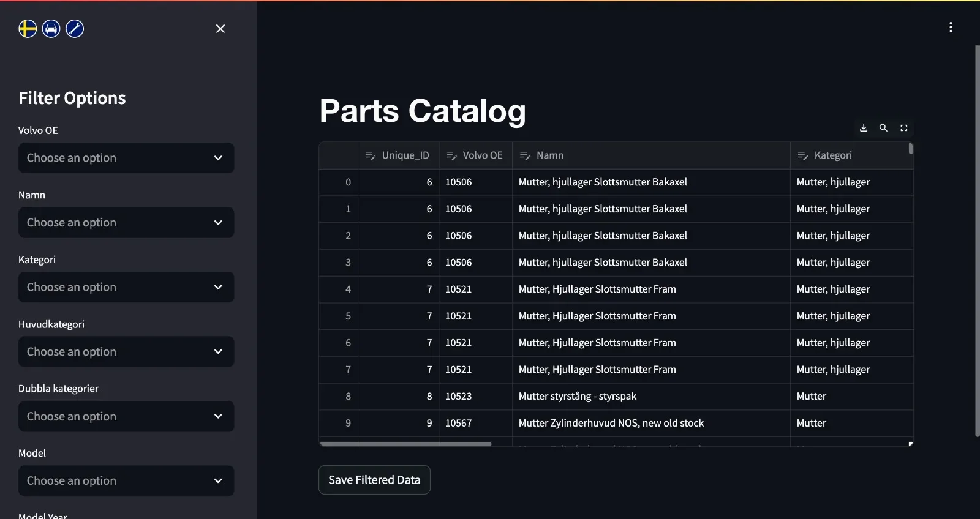Click the Volvo OE cell '10567'
The width and height of the screenshot is (980, 519).
tap(475, 424)
